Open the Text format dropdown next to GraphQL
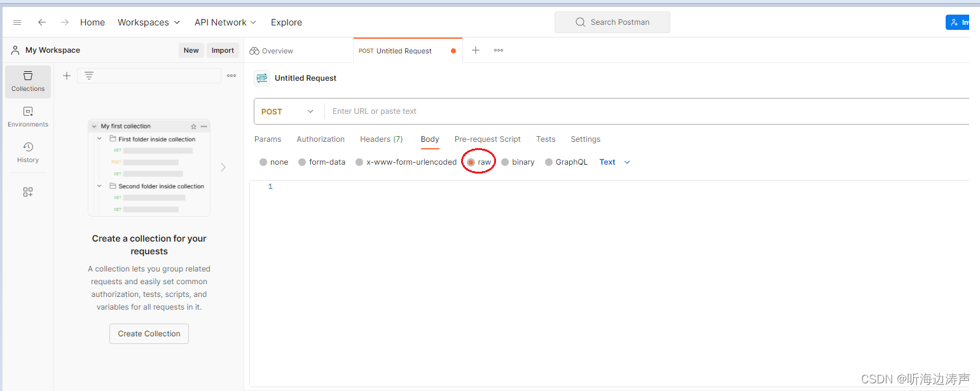 coord(614,161)
